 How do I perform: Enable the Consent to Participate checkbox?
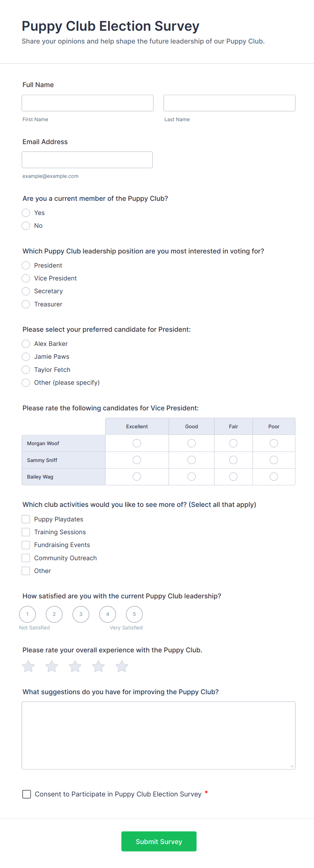[x=27, y=794]
